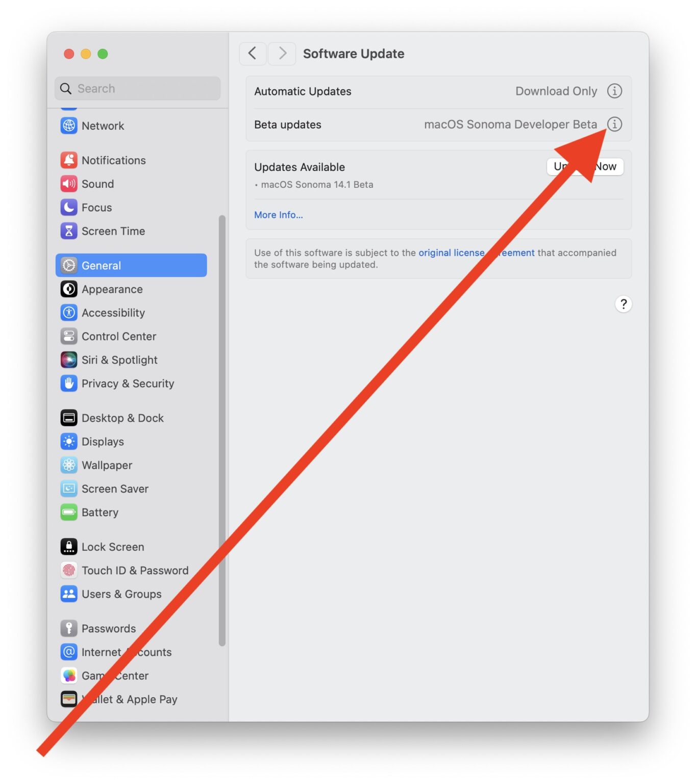Click the Updates Available heading
The height and width of the screenshot is (784, 696).
[x=300, y=167]
